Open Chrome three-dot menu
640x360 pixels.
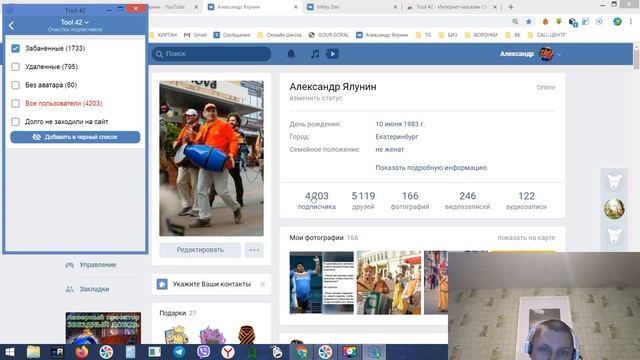631,22
